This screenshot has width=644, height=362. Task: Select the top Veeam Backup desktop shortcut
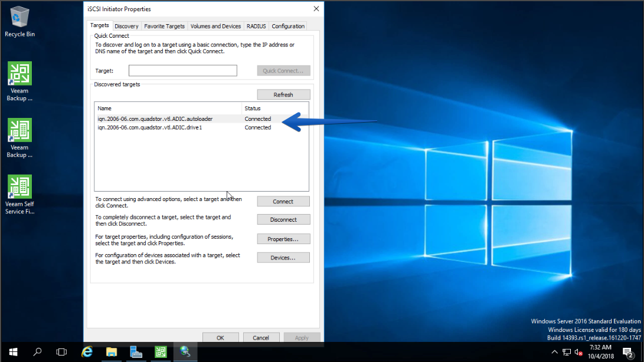(x=19, y=81)
